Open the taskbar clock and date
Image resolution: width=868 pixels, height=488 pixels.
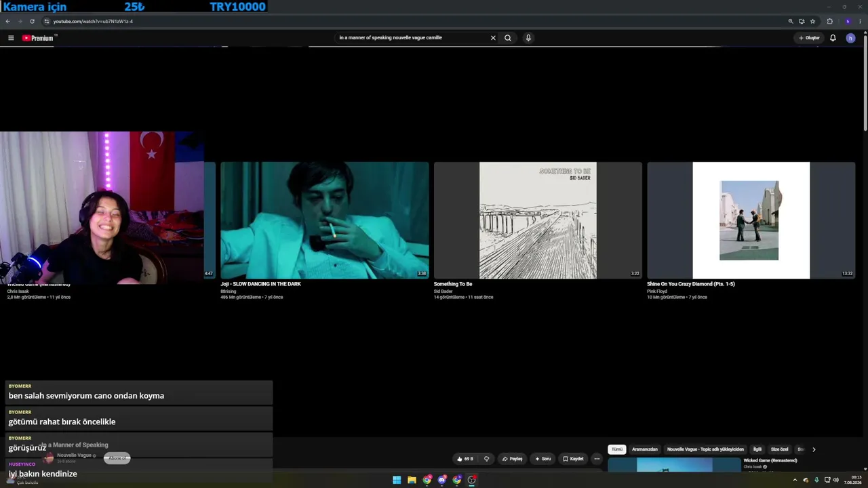853,480
